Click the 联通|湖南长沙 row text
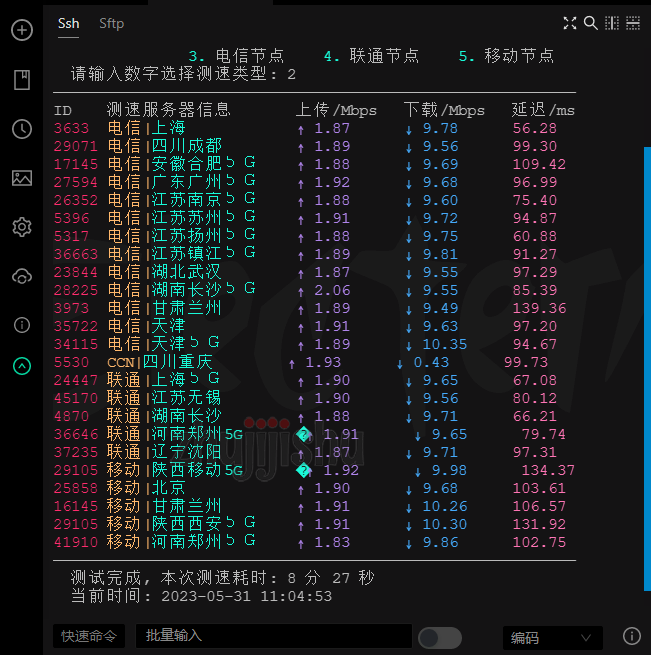 tap(164, 416)
